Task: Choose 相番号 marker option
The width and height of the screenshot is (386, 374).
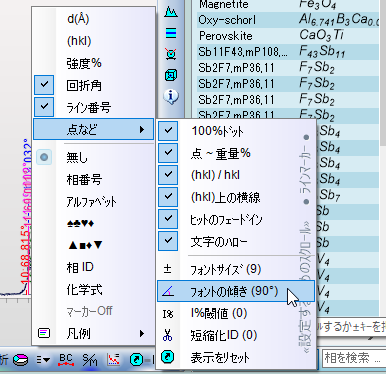Action: 93,179
